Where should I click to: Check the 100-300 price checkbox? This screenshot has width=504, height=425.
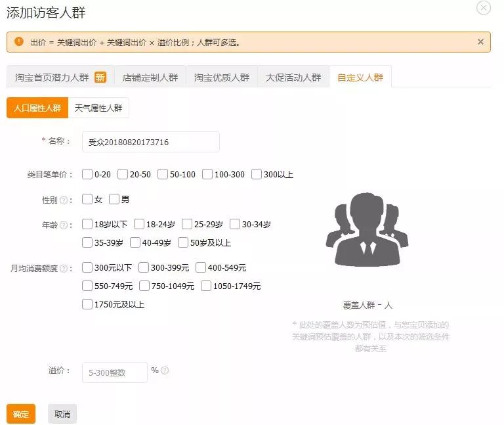207,174
